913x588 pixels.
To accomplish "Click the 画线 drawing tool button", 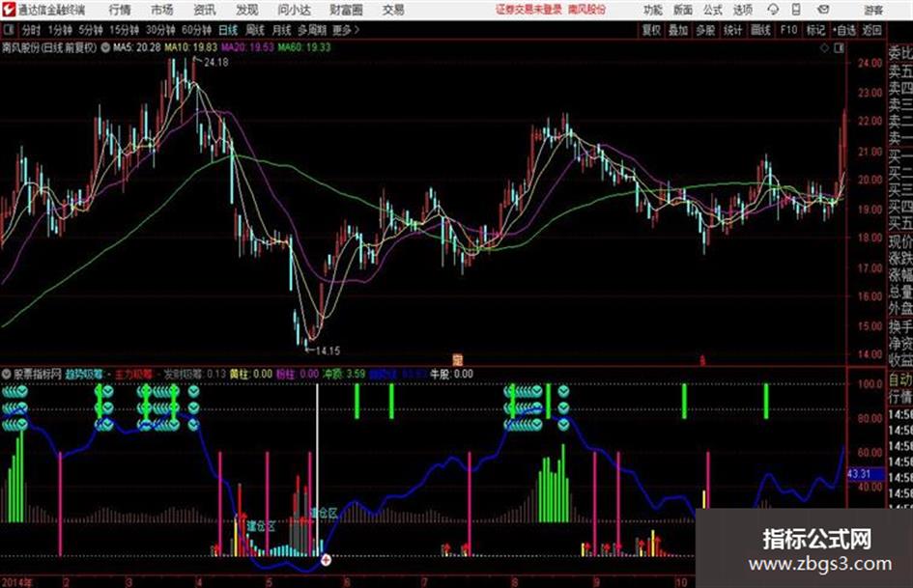I will coord(760,30).
